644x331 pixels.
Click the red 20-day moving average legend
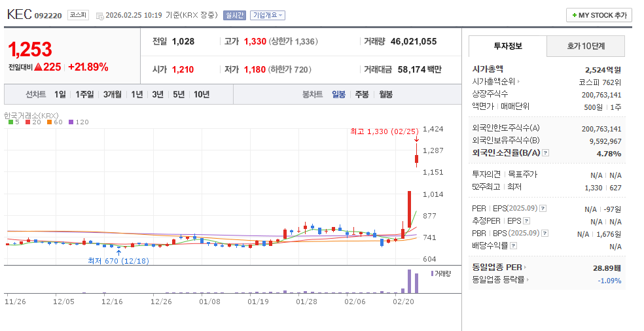pos(33,122)
